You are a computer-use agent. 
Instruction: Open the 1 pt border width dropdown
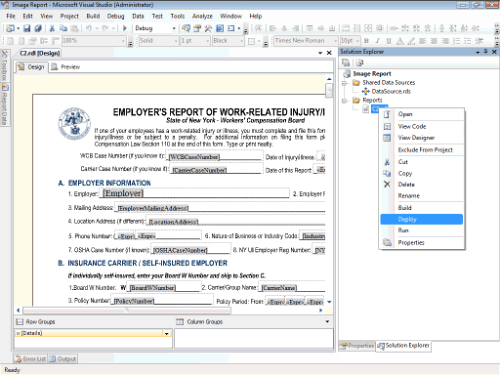[x=207, y=41]
